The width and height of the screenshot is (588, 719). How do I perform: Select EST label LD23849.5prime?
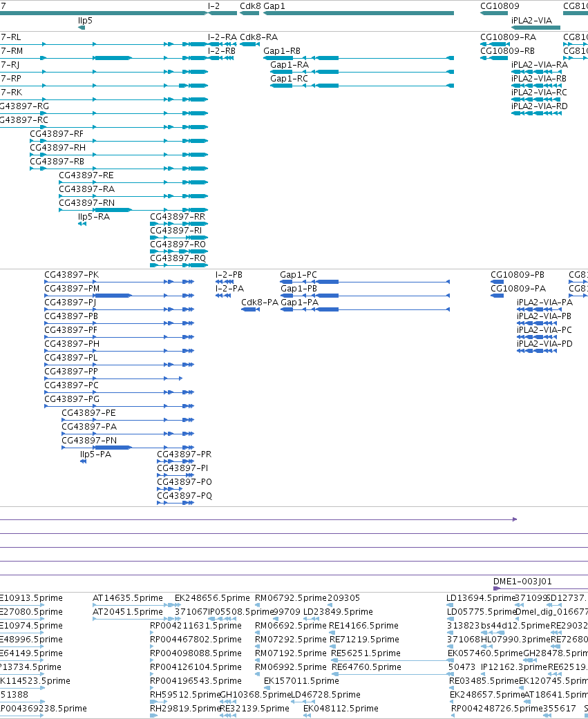pos(338,612)
